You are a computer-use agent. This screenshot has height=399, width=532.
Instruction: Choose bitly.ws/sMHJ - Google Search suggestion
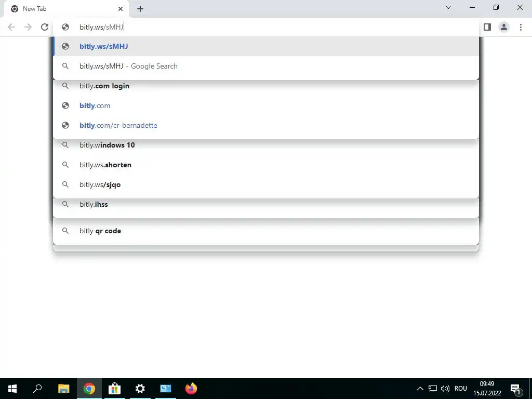(266, 66)
